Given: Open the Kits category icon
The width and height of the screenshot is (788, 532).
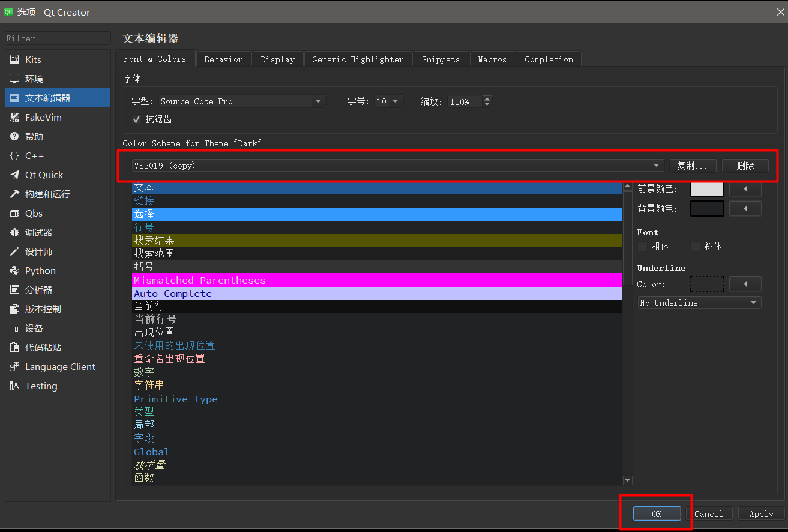Looking at the screenshot, I should pos(15,60).
